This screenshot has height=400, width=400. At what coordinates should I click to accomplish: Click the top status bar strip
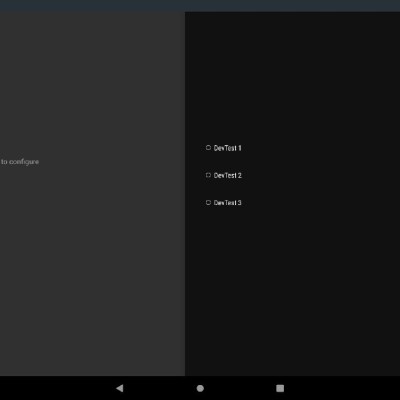(200, 6)
